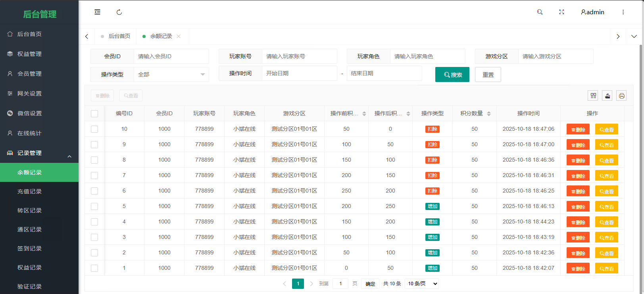This screenshot has height=294, width=644.
Task: Click the 开始日期 date field
Action: point(300,73)
